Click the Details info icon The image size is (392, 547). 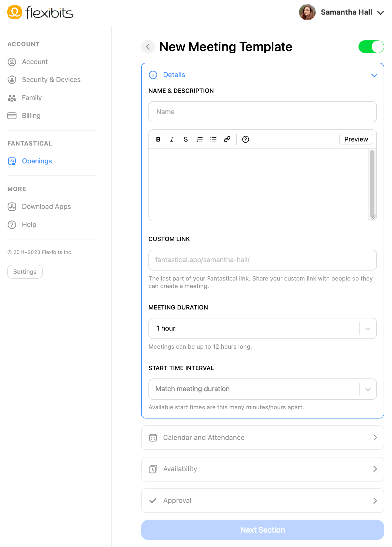pyautogui.click(x=153, y=75)
